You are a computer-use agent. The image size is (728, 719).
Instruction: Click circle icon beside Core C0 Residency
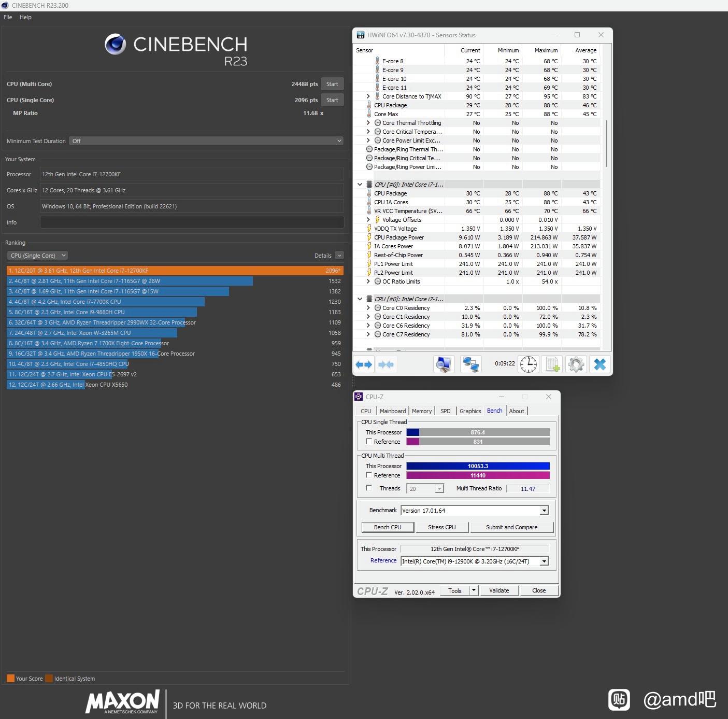[x=378, y=308]
